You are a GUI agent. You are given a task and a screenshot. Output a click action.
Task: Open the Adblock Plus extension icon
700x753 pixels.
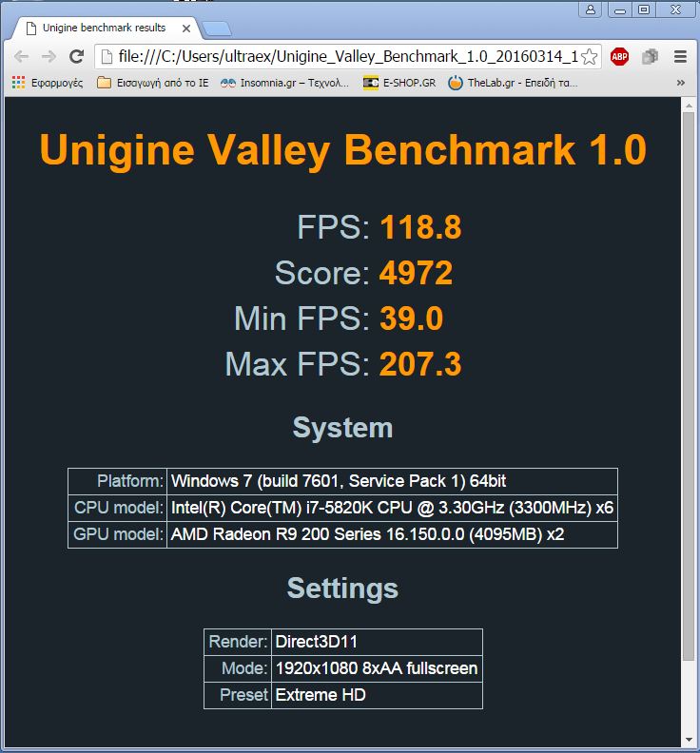[x=619, y=57]
